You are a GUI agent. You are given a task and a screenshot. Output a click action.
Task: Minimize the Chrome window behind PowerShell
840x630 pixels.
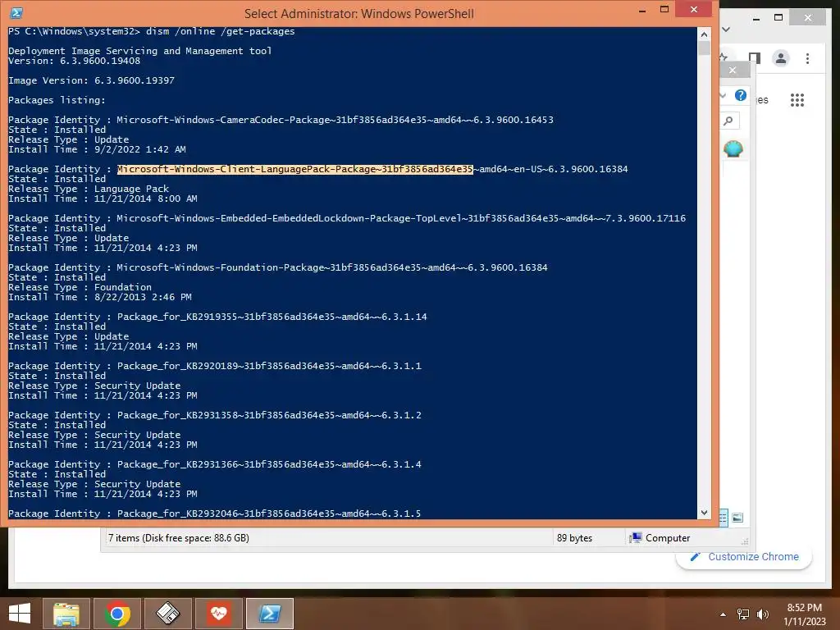tap(756, 18)
